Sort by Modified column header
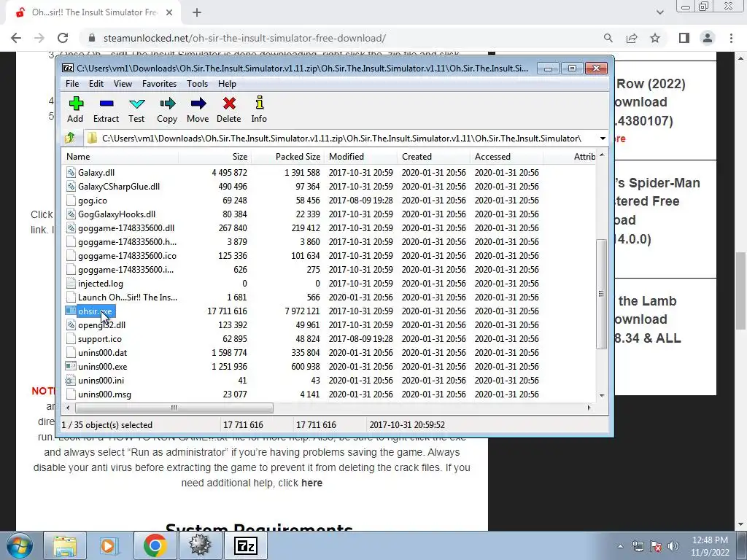The height and width of the screenshot is (560, 747). [360, 157]
